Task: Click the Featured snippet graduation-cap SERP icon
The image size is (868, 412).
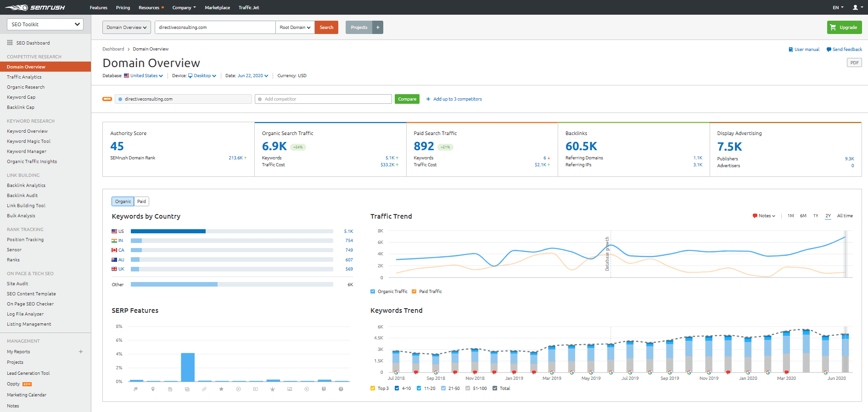Action: point(136,389)
